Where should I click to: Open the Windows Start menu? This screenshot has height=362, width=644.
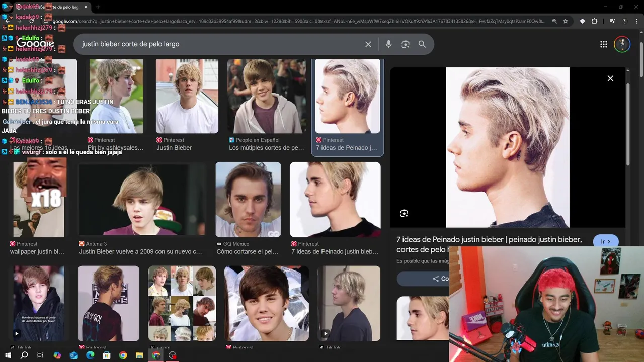tap(8, 355)
